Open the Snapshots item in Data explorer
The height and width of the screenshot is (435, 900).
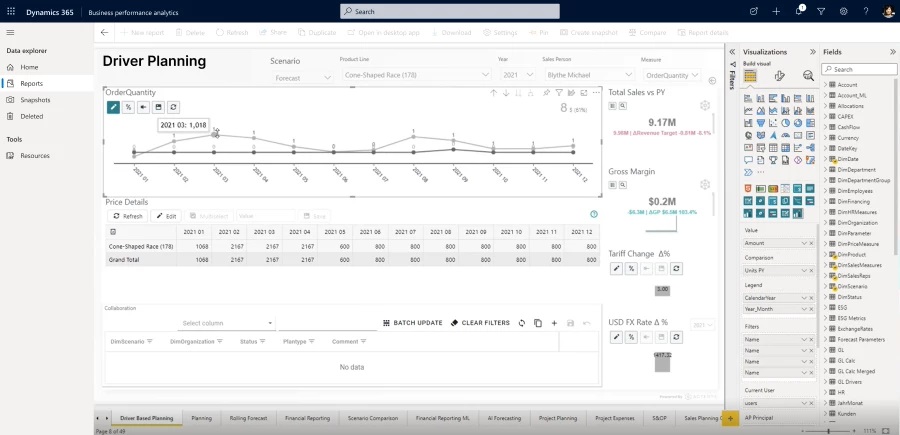point(35,100)
